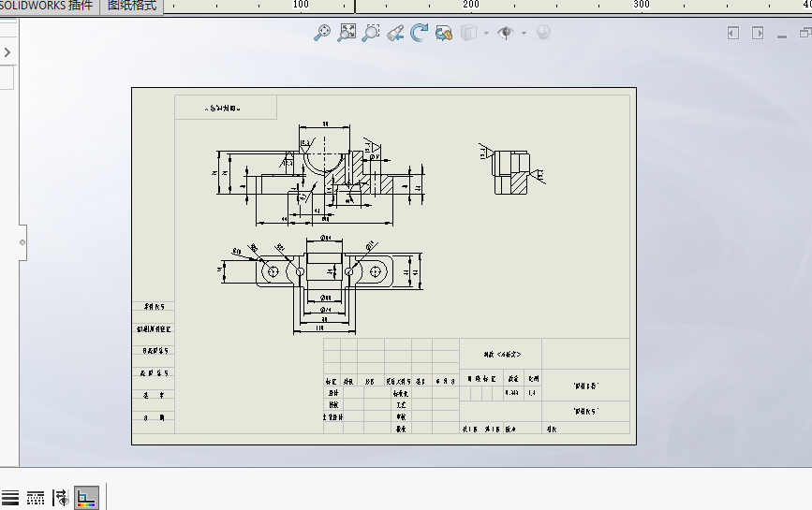Open the Hide/Show Items dropdown arrow
812x510 pixels.
524,33
